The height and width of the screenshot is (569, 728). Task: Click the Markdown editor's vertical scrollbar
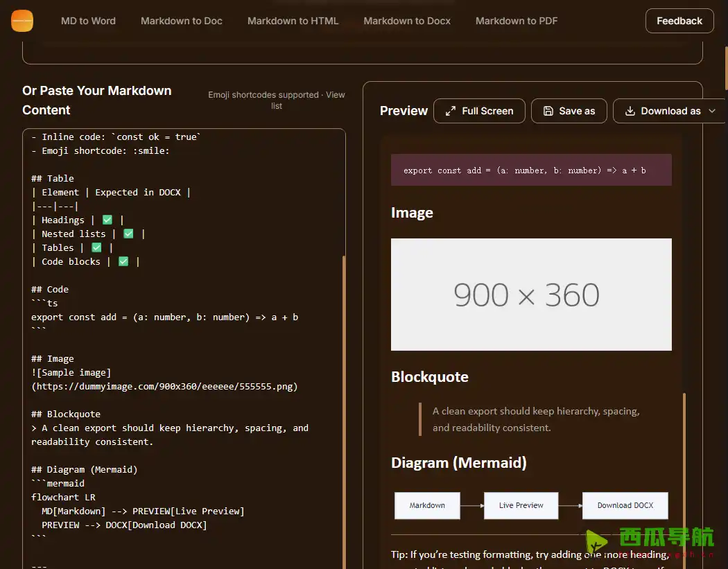tap(343, 409)
